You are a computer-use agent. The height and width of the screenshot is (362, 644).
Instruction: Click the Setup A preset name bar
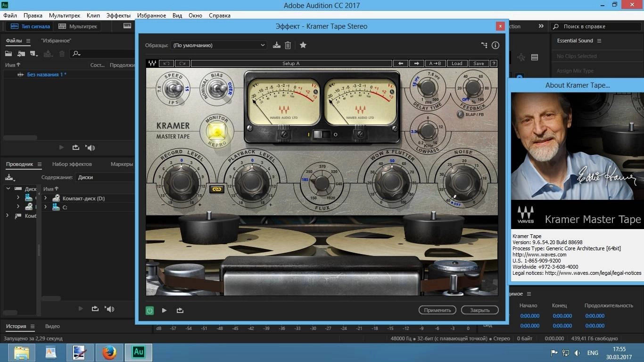(x=291, y=63)
